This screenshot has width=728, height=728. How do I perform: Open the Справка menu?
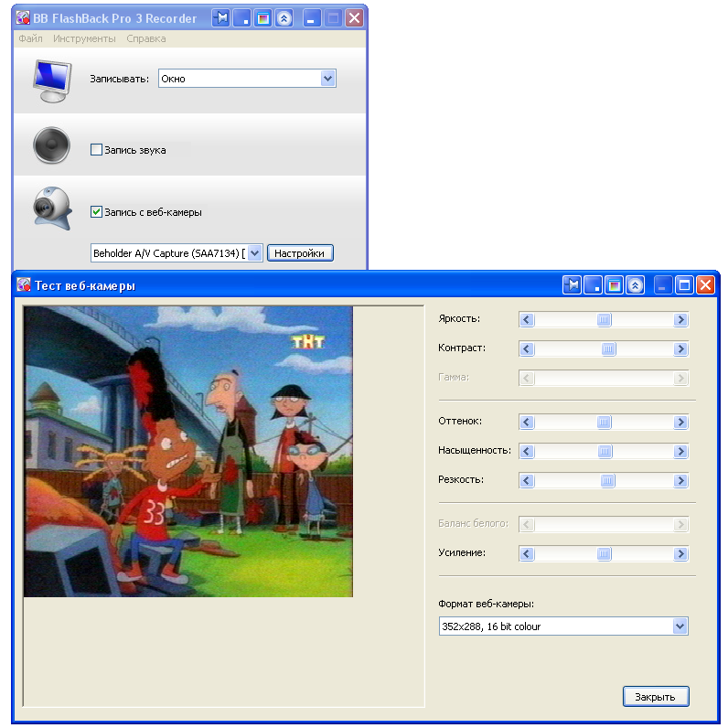click(x=146, y=38)
